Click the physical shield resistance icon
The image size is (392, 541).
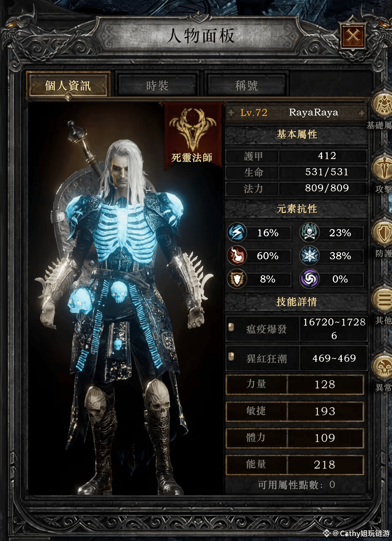point(237,279)
